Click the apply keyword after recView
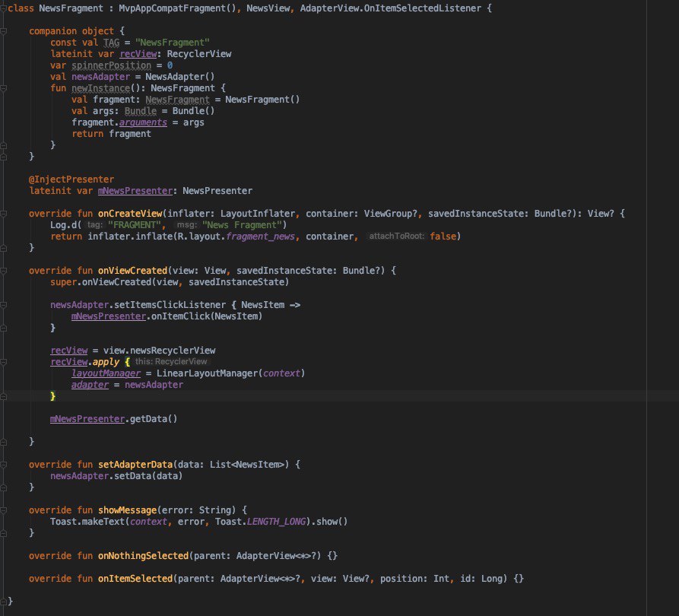This screenshot has height=616, width=679. pos(106,362)
